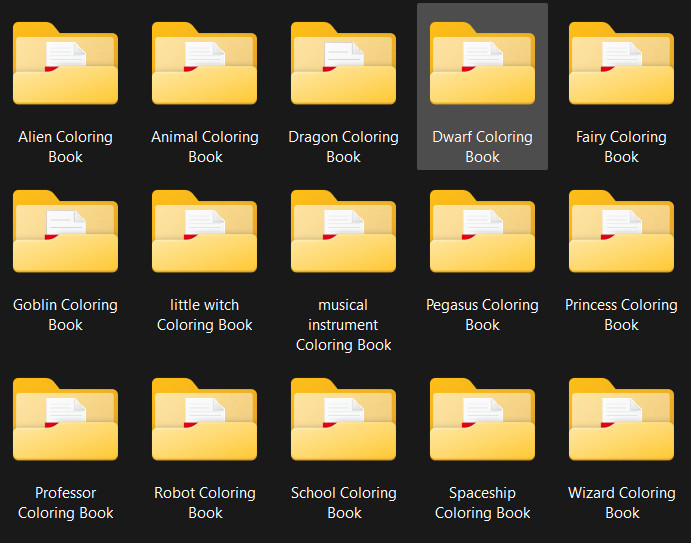Click the Wizard Coloring Book folder icon
Screen dimensions: 691x543
click(x=621, y=419)
